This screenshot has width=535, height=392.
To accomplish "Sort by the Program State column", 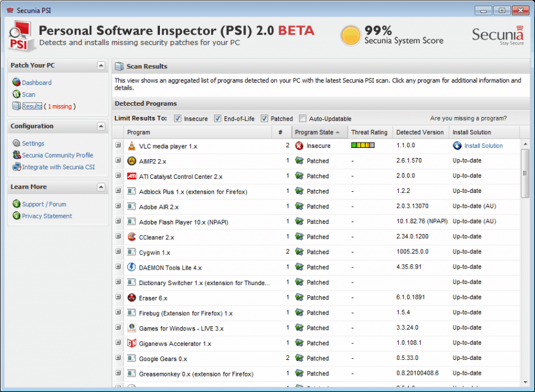I will (x=314, y=132).
